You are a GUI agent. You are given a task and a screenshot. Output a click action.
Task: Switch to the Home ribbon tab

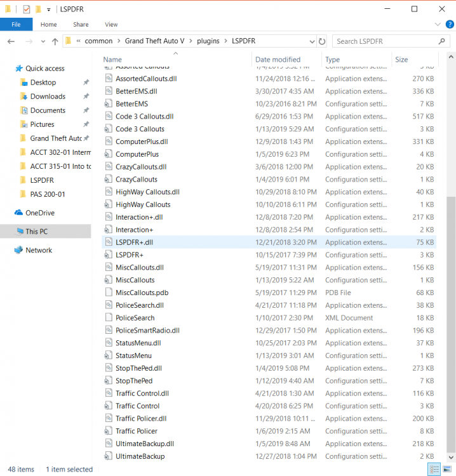pos(49,24)
